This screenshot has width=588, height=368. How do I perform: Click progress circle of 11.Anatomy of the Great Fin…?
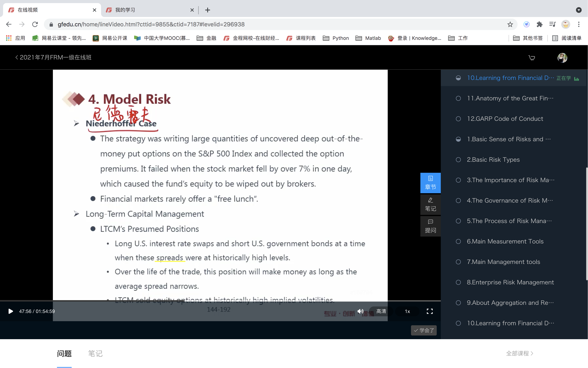coord(458,98)
